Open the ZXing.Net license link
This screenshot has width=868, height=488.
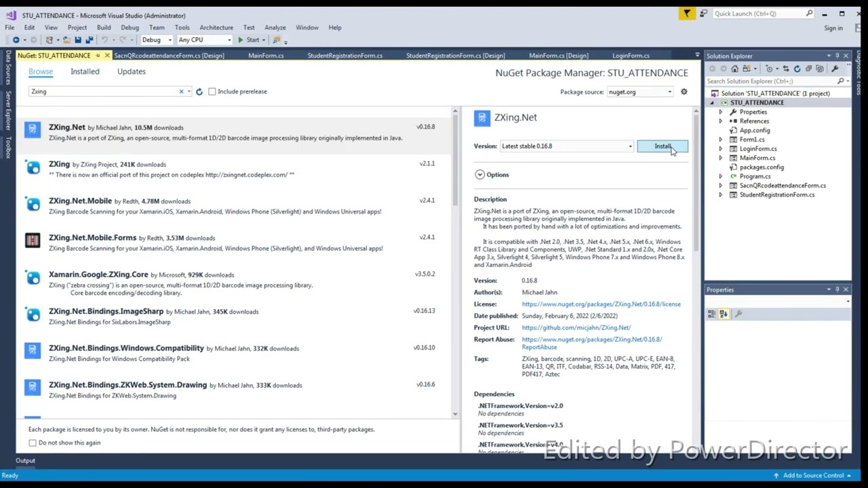tap(601, 304)
